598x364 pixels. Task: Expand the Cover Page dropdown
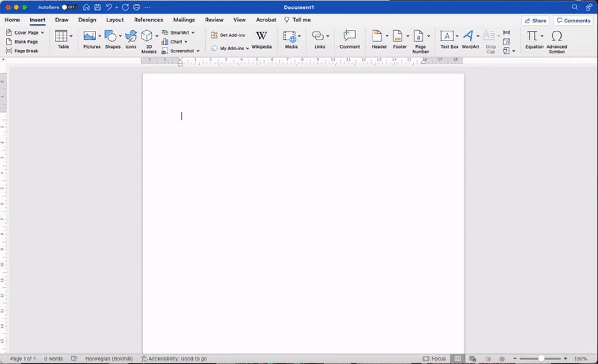(x=42, y=32)
